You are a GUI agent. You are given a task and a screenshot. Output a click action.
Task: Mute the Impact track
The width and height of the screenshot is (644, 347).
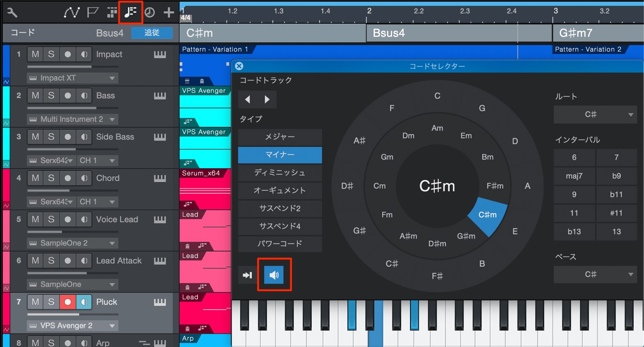(35, 54)
